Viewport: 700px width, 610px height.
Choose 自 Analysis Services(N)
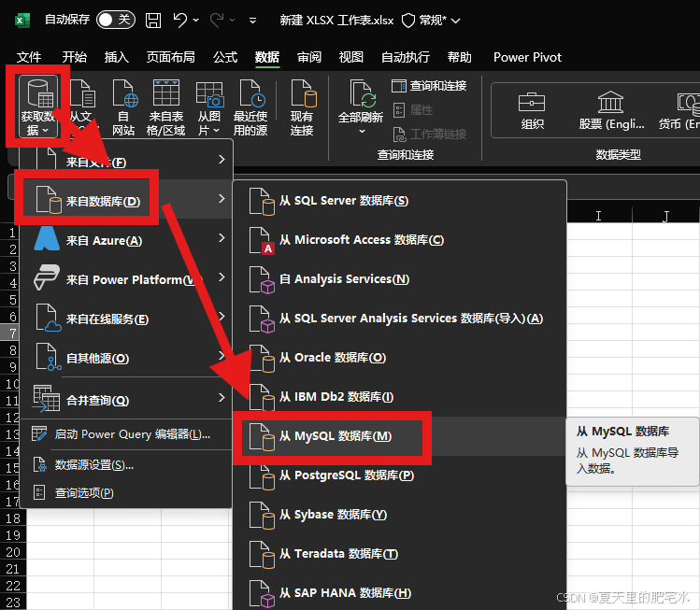pos(400,279)
